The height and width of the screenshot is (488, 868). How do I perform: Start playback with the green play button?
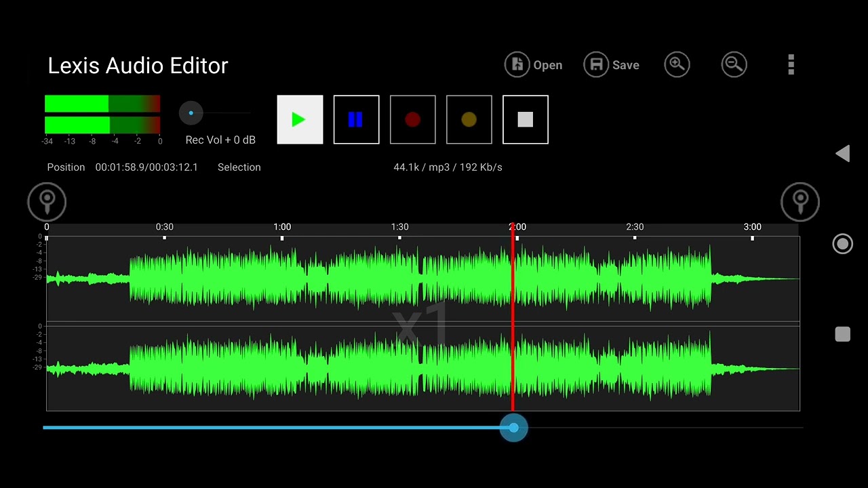click(x=300, y=119)
